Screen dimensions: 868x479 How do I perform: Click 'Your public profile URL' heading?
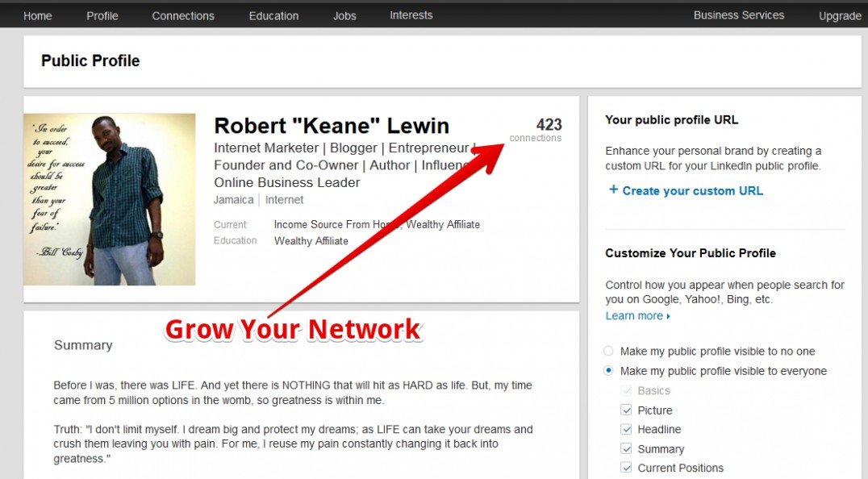click(671, 120)
